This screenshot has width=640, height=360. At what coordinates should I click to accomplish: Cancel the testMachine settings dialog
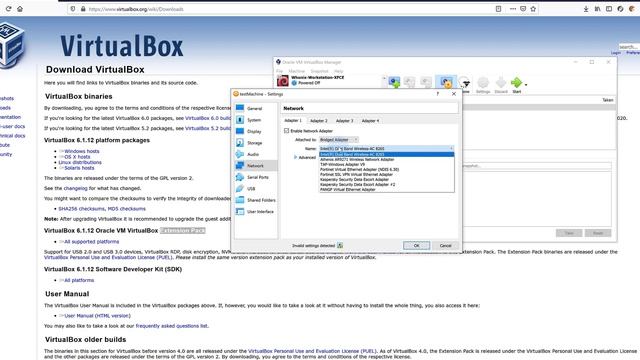[x=445, y=245]
